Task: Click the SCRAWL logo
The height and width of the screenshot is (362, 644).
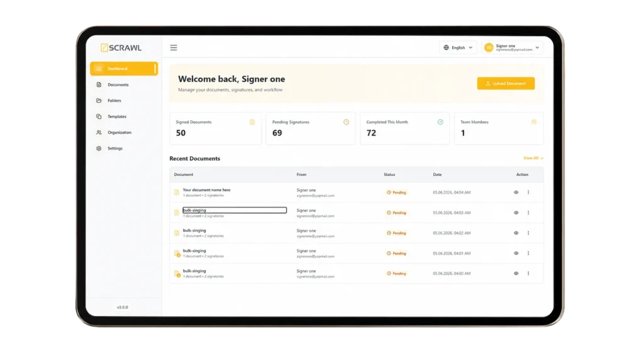Action: pos(121,48)
